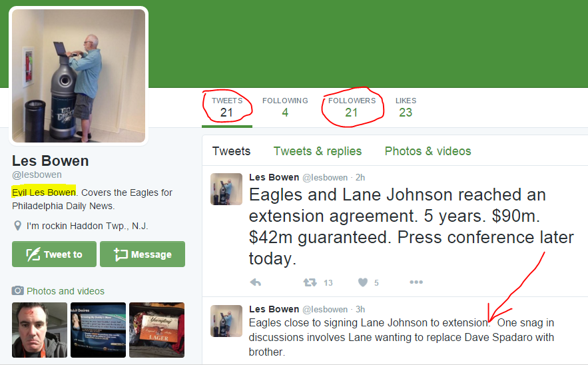Open the large profile photo
The width and height of the screenshot is (588, 365).
coord(79,76)
